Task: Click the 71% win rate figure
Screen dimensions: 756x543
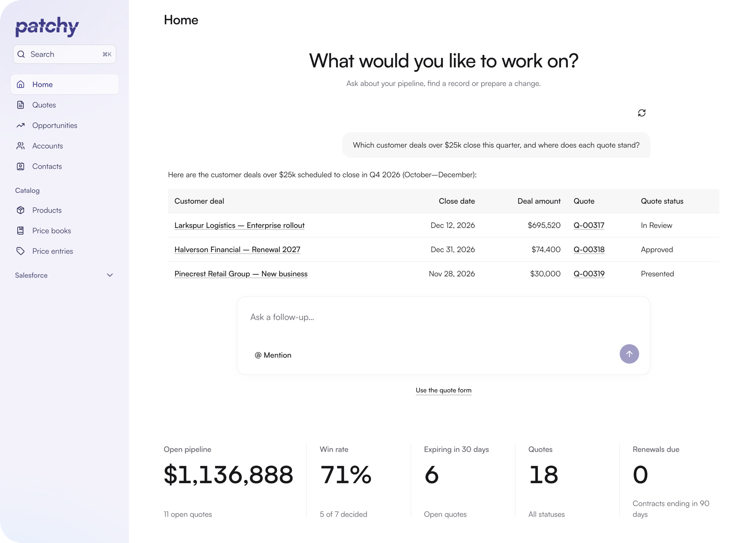Action: (x=345, y=475)
